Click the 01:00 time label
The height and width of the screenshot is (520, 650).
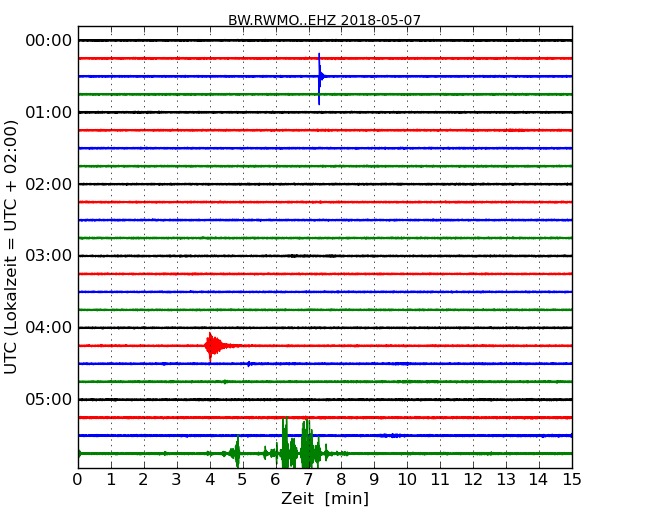tap(49, 112)
